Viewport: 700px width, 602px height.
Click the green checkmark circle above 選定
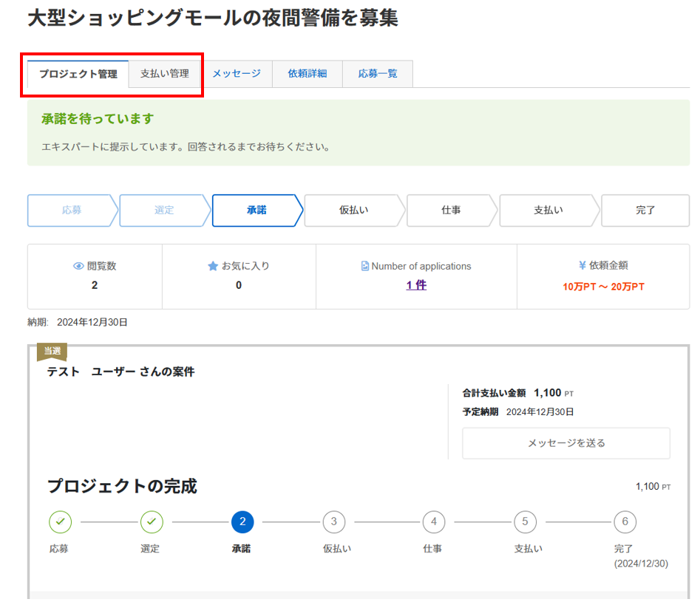click(152, 522)
